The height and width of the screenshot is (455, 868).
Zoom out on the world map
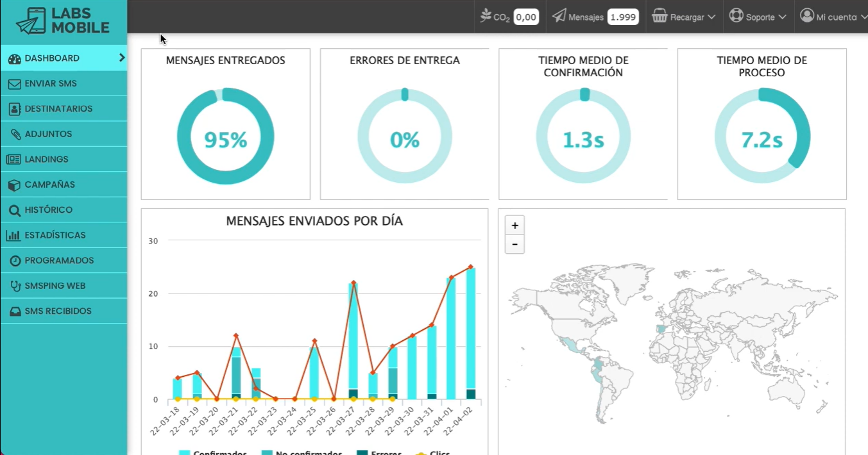515,244
